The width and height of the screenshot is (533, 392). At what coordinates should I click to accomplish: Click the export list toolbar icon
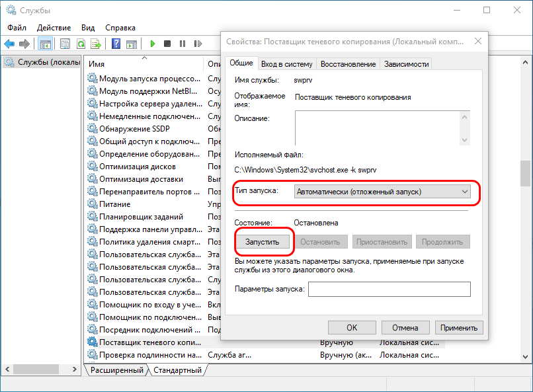pyautogui.click(x=95, y=44)
